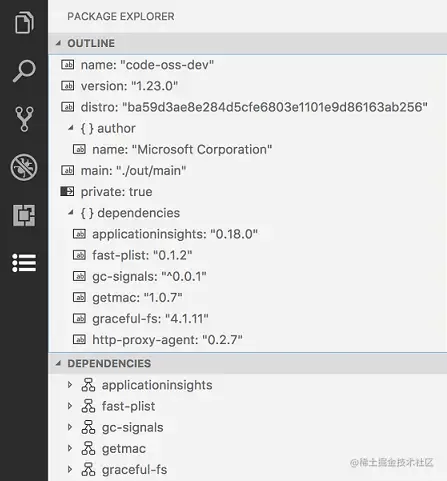Expand the gc-signals dependency

pyautogui.click(x=70, y=427)
